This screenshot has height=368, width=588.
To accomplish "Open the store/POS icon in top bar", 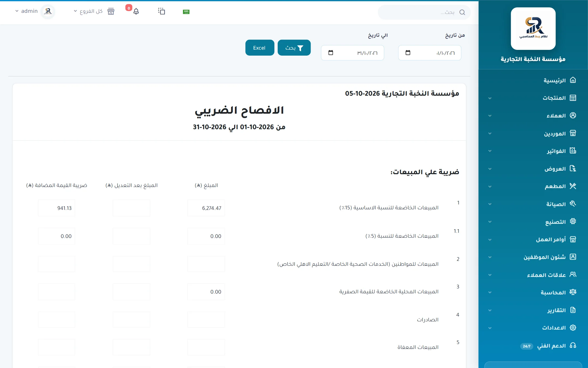I will pyautogui.click(x=111, y=11).
